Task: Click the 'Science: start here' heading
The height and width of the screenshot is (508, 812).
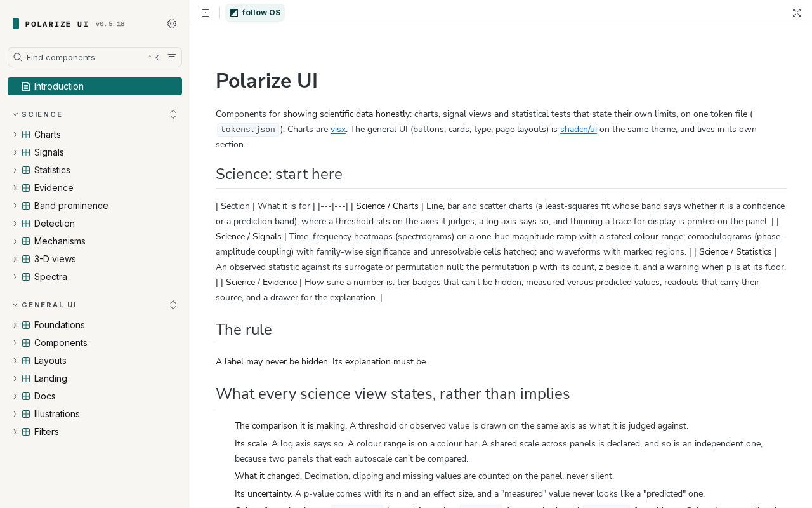Action: coord(279,174)
